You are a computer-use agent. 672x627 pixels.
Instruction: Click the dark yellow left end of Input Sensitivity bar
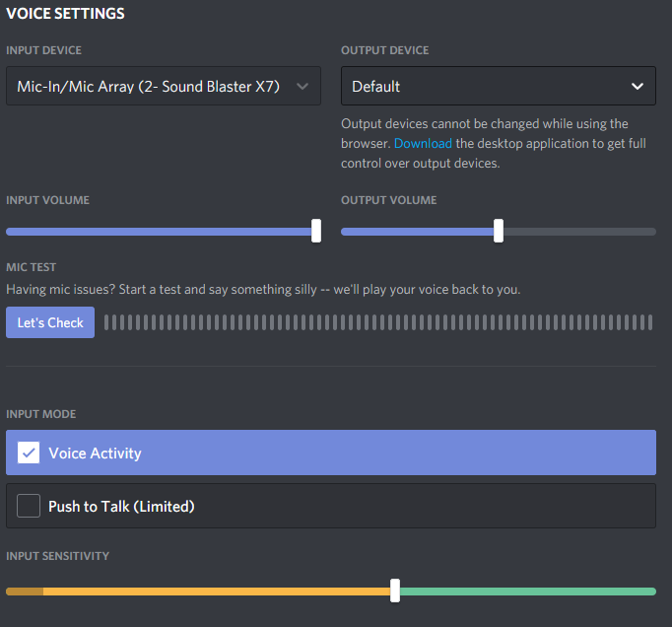24,592
